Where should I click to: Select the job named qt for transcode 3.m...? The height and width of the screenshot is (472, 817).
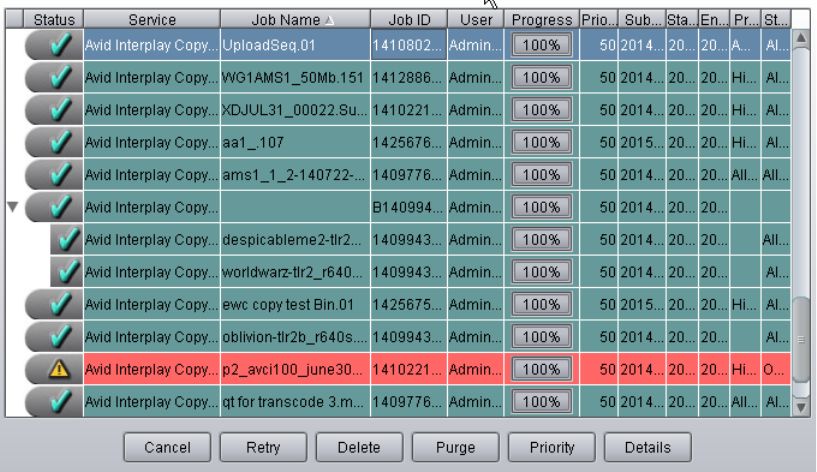click(x=295, y=401)
